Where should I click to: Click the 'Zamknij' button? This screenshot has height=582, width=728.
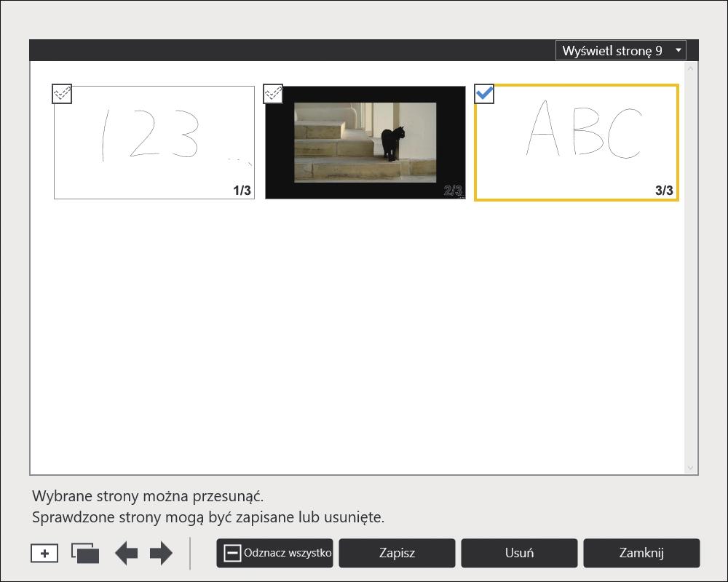(641, 553)
